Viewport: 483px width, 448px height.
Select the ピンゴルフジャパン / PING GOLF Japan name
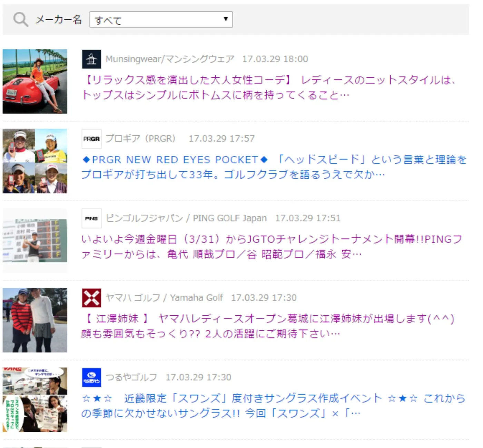pos(186,218)
